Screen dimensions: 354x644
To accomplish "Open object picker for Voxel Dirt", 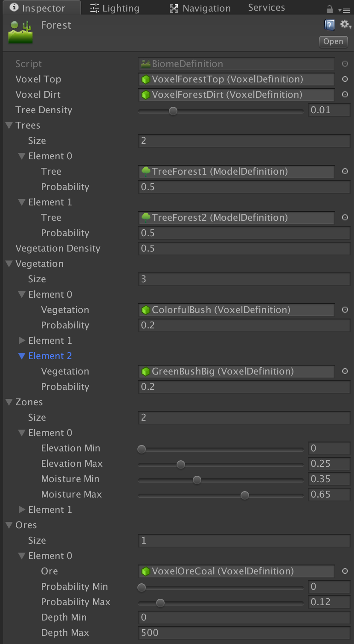I will pos(345,94).
